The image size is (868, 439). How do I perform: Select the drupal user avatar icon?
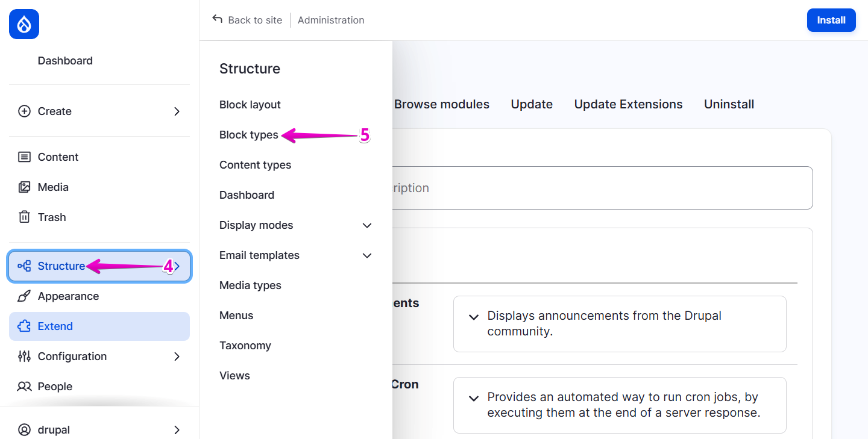[x=24, y=429]
